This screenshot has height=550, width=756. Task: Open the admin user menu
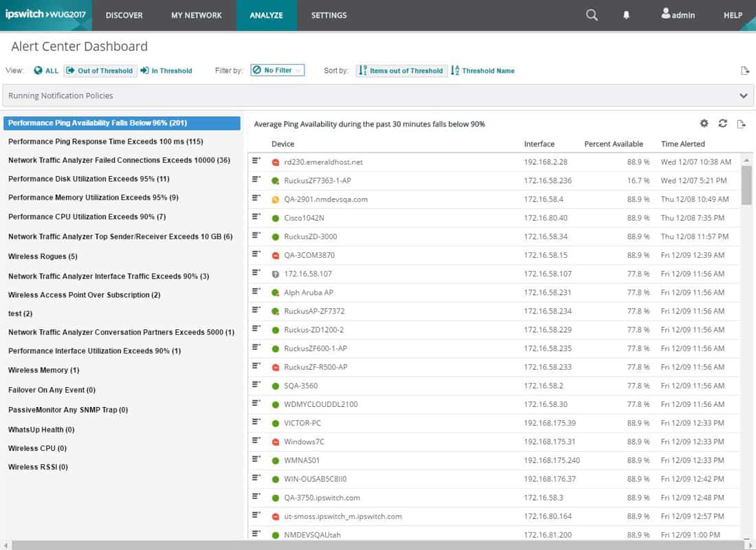pyautogui.click(x=678, y=14)
